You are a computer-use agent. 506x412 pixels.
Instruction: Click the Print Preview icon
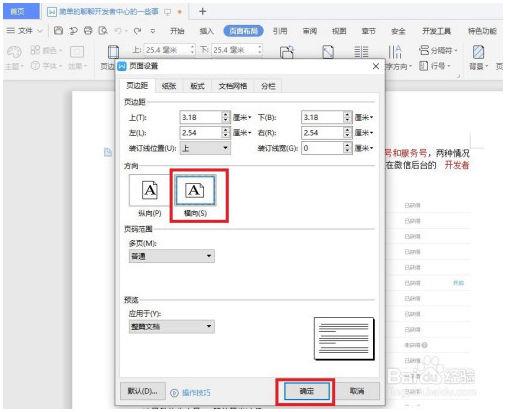pyautogui.click(x=103, y=31)
